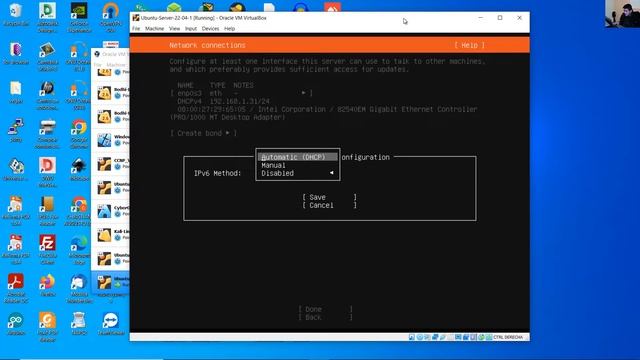
Task: Open the OpenVPN GUI desktop shortcut
Action: [111, 17]
